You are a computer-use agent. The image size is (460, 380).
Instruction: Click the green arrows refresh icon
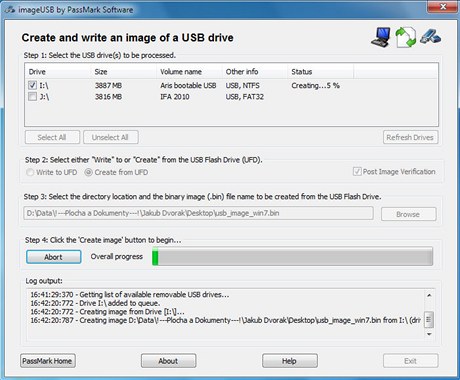tap(405, 37)
